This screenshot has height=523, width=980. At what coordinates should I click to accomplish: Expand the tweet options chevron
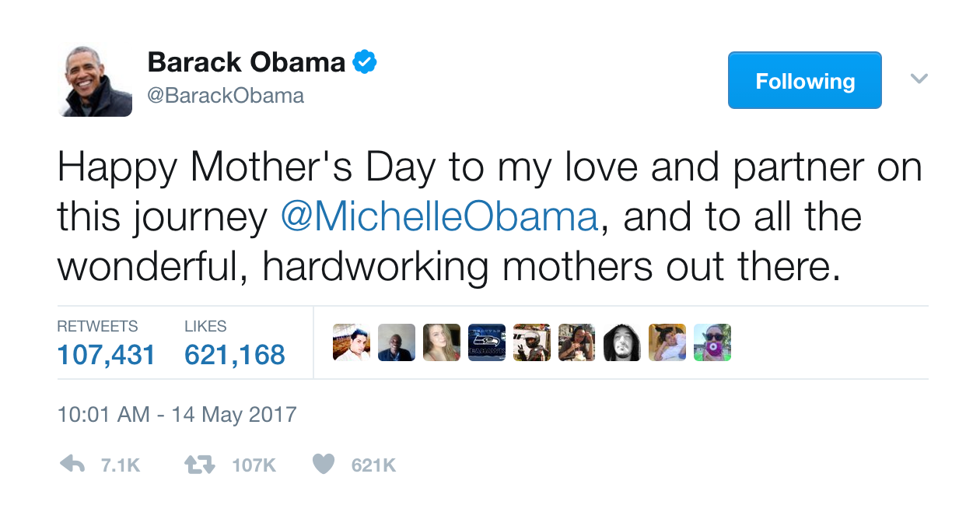tap(919, 79)
